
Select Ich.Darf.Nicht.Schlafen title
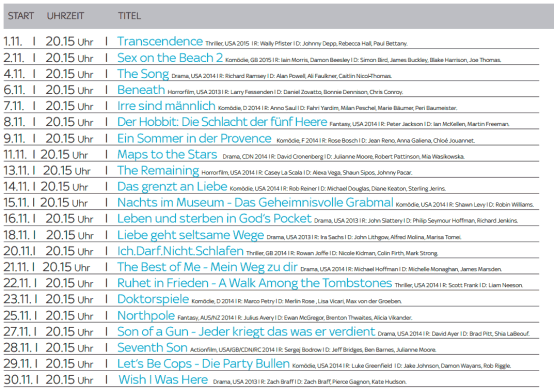coord(180,251)
